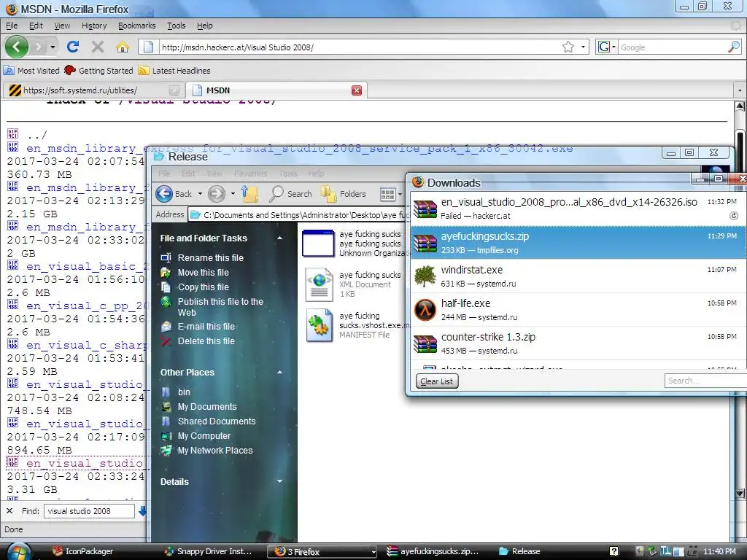Viewport: 747px width, 560px height.
Task: Click the Downloads Search box
Action: pyautogui.click(x=705, y=381)
